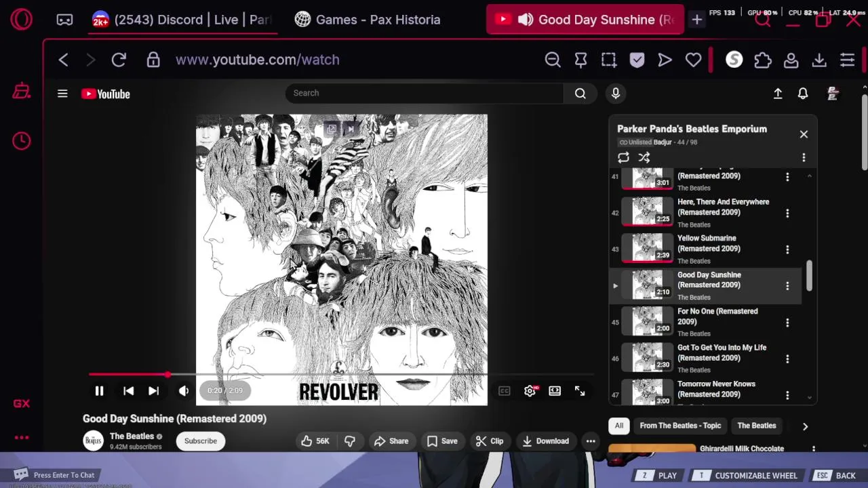Open Easy Setup sliders icon

coord(847,60)
